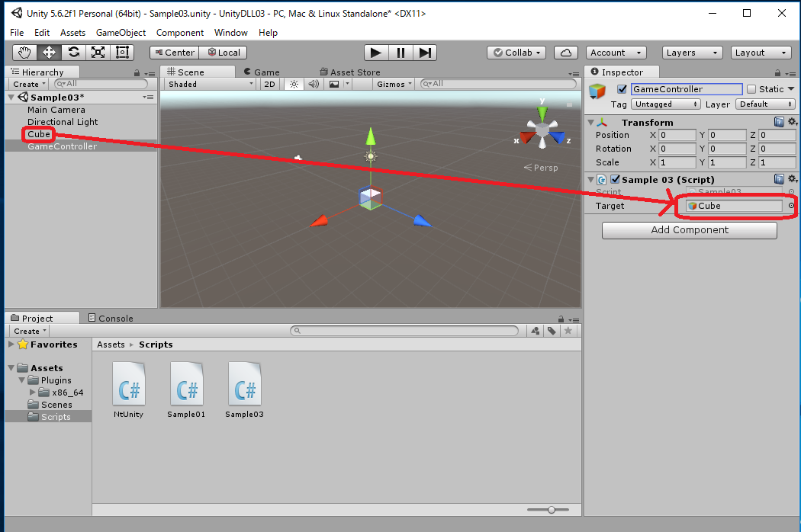Toggle the GameController active checkbox

point(622,89)
